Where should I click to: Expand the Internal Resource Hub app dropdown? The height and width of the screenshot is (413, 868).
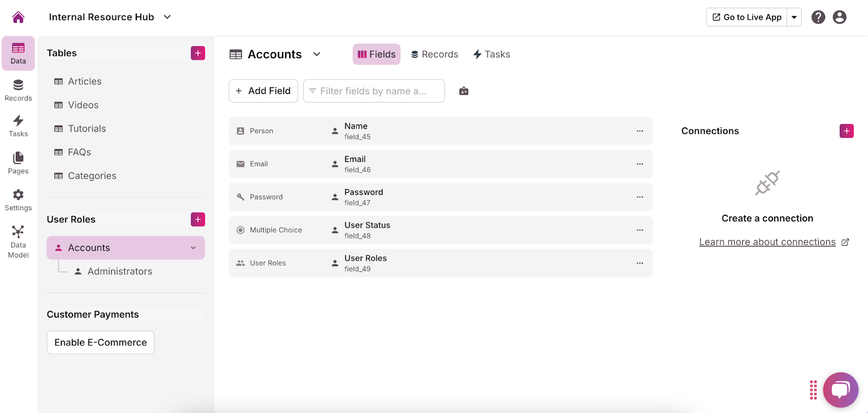pos(167,17)
